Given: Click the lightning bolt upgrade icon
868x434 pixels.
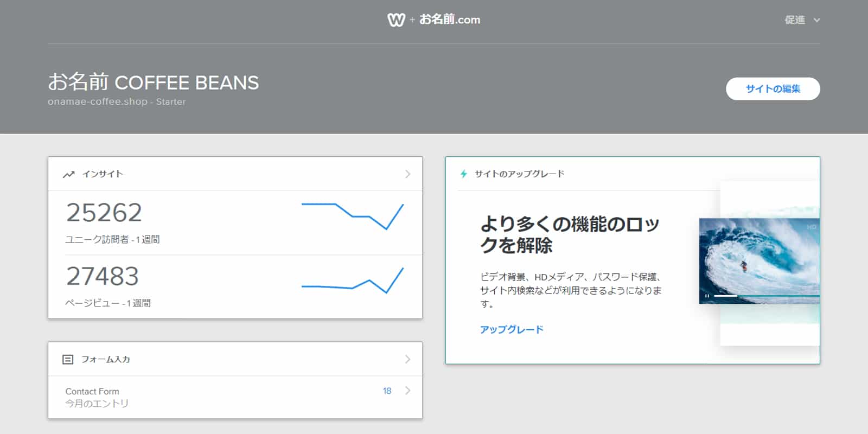Looking at the screenshot, I should tap(464, 174).
